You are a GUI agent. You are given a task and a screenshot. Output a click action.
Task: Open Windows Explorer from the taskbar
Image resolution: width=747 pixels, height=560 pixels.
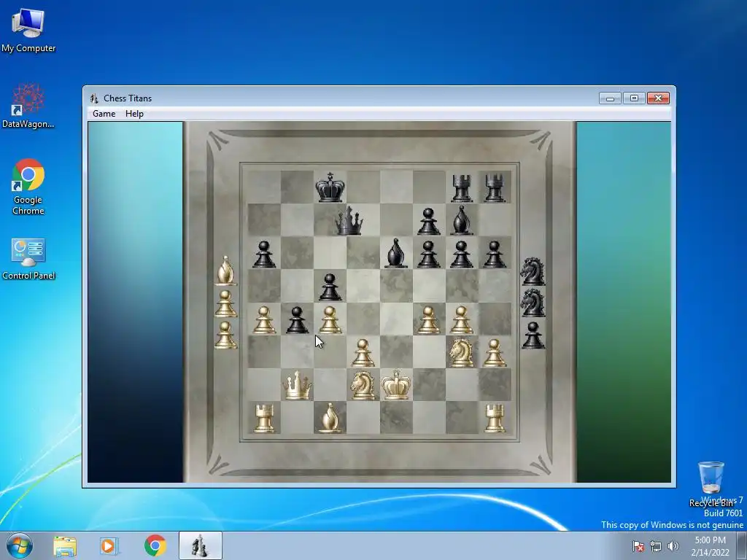pos(65,546)
